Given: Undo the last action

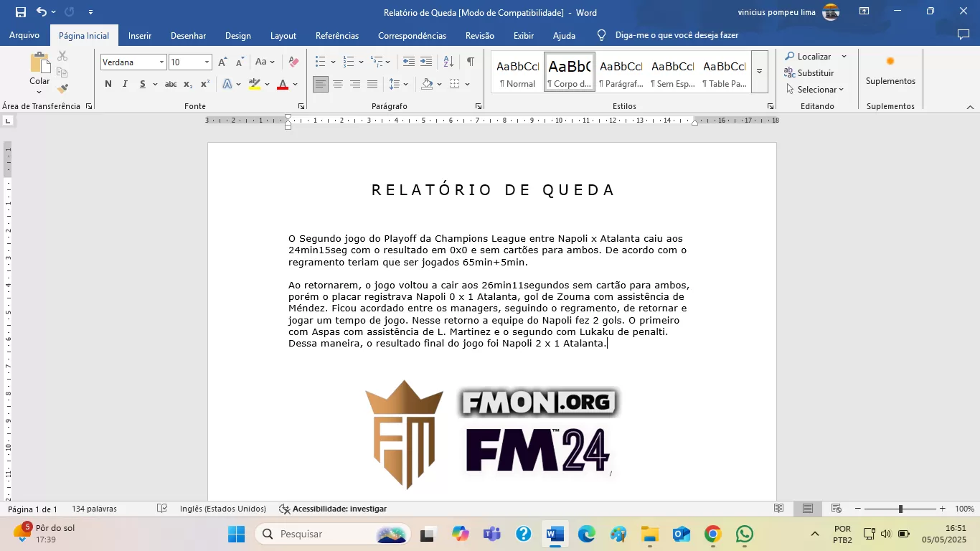Looking at the screenshot, I should pyautogui.click(x=42, y=12).
